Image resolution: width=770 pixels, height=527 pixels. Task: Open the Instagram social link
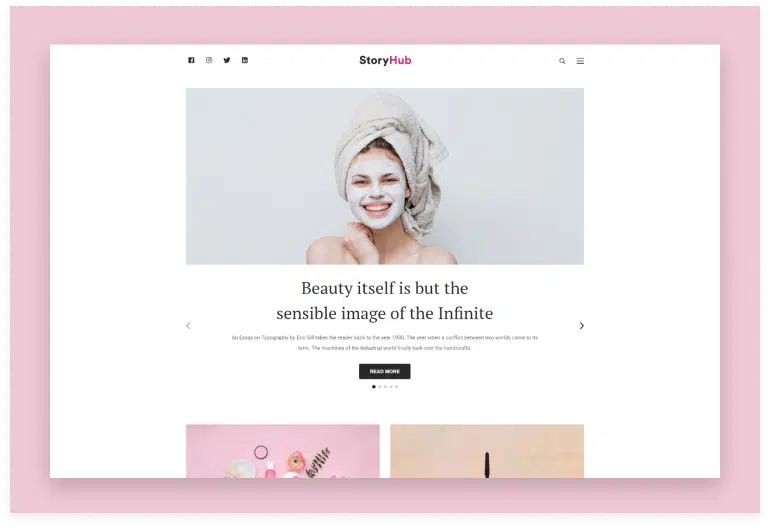209,60
